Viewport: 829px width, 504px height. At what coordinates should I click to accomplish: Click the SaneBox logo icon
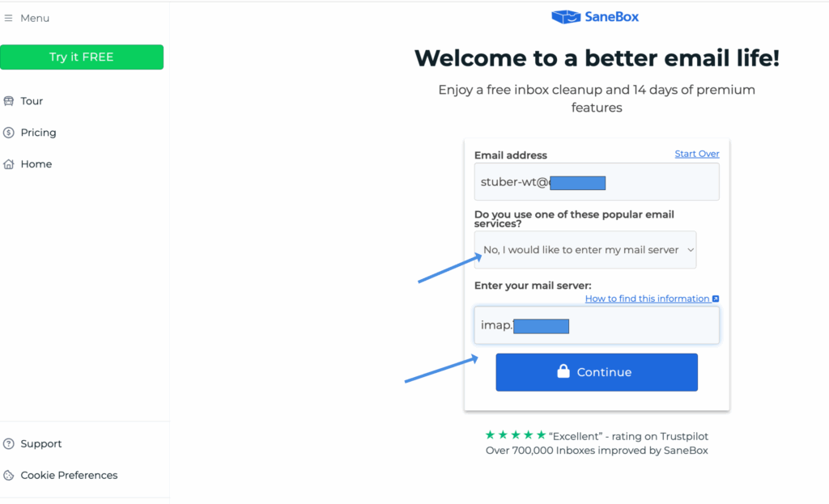tap(566, 17)
